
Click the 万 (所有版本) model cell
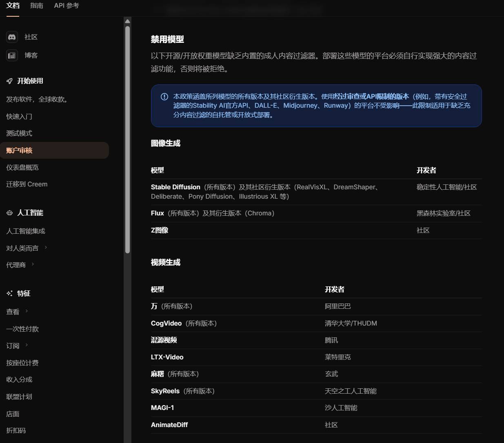[x=171, y=306]
